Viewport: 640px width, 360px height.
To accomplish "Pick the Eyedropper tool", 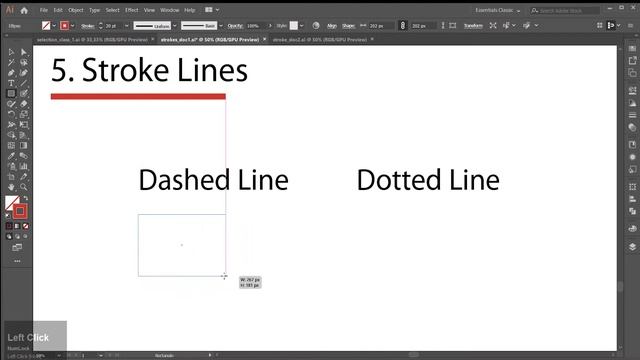I will click(11, 156).
